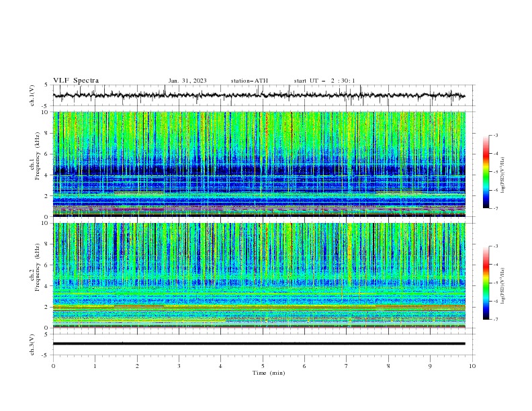Click the "ch.3(V)" axis label
532x411 pixels.
tap(32, 345)
